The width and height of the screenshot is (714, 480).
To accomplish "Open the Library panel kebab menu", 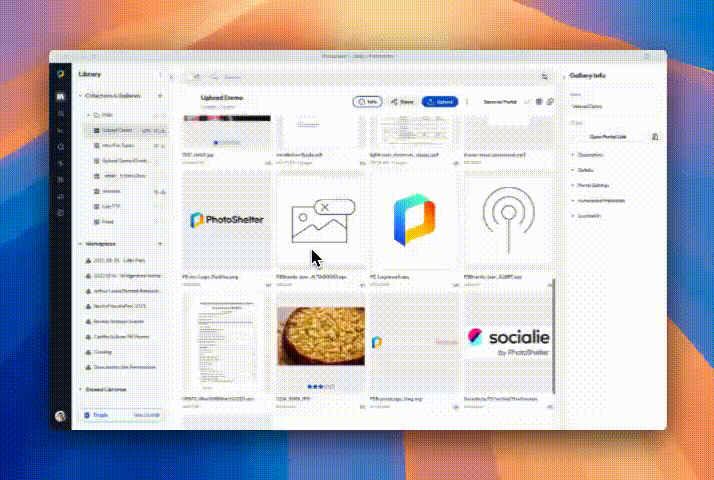I will (x=160, y=75).
